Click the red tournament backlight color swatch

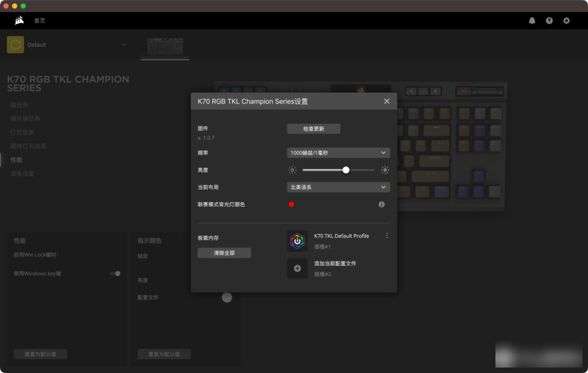[x=291, y=204]
